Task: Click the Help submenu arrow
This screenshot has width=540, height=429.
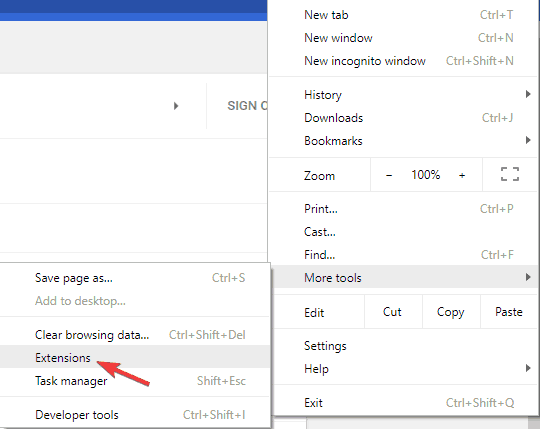Action: click(528, 368)
